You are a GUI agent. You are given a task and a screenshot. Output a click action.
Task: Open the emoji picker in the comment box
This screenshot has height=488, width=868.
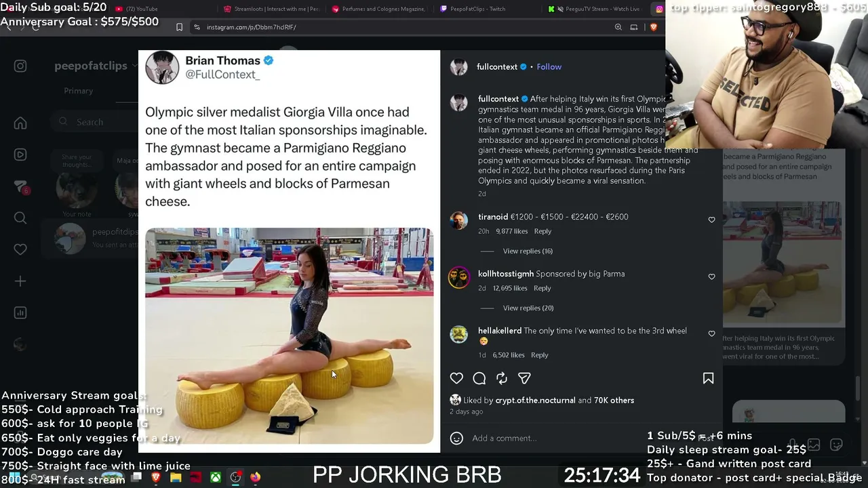pos(456,438)
